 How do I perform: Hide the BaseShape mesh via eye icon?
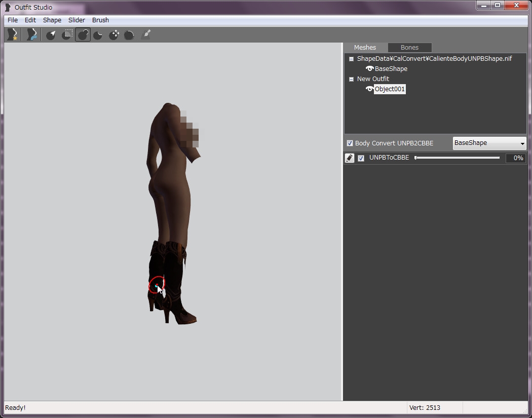[369, 69]
